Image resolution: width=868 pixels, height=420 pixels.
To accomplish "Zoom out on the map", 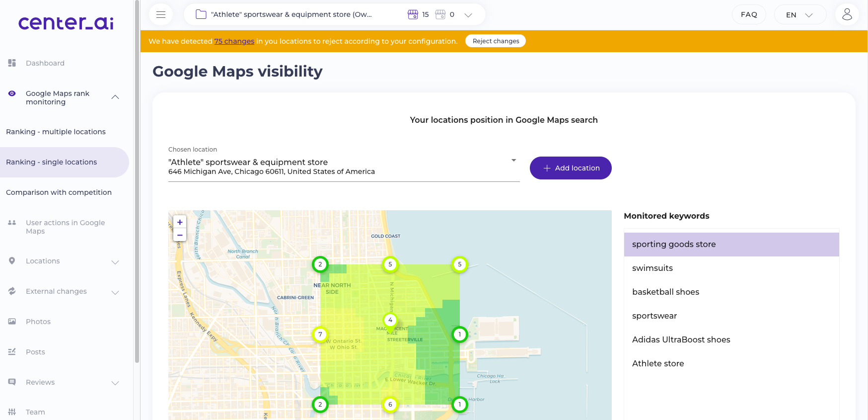I will coord(180,235).
